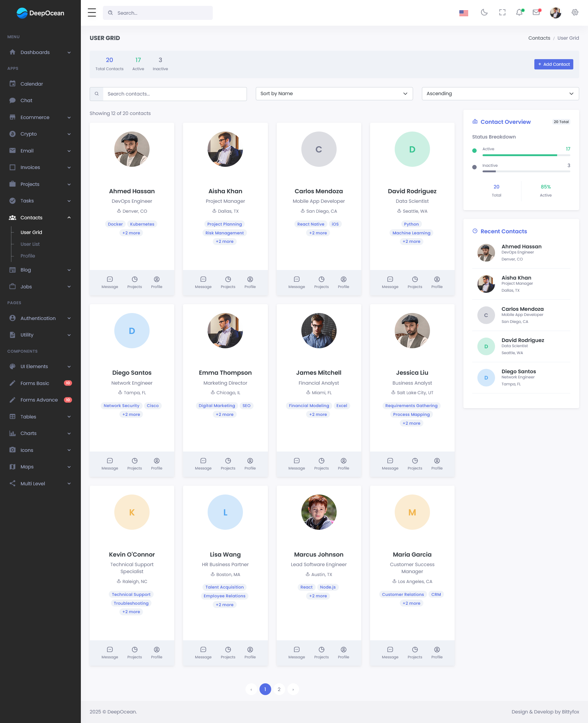This screenshot has height=723, width=588.
Task: Toggle dark mode via the moon icon
Action: [484, 12]
